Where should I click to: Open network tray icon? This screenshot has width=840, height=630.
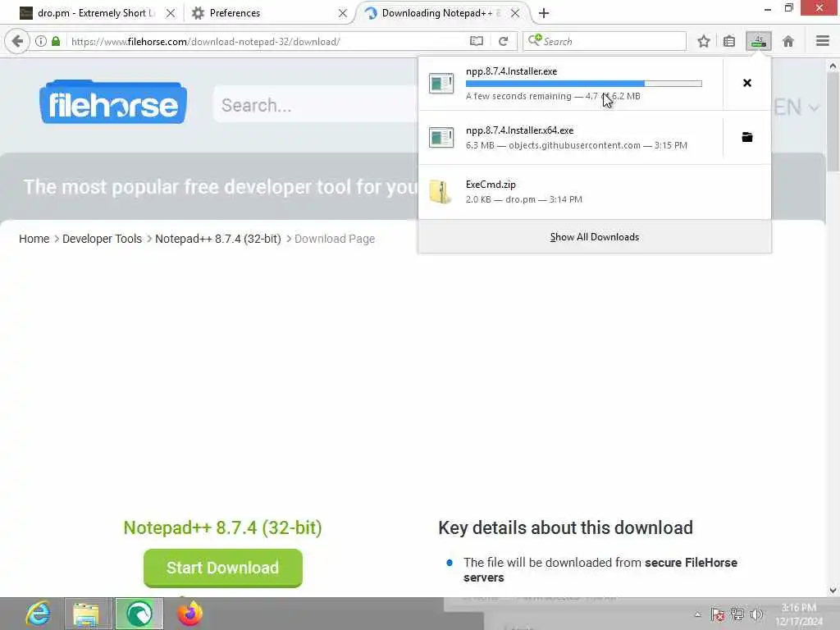click(x=737, y=614)
